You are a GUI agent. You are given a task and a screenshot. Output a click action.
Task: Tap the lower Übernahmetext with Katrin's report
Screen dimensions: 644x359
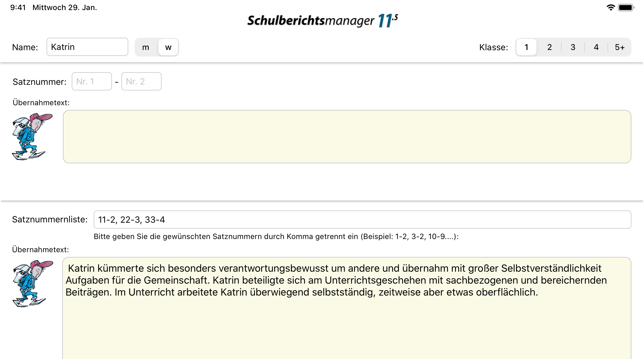347,308
